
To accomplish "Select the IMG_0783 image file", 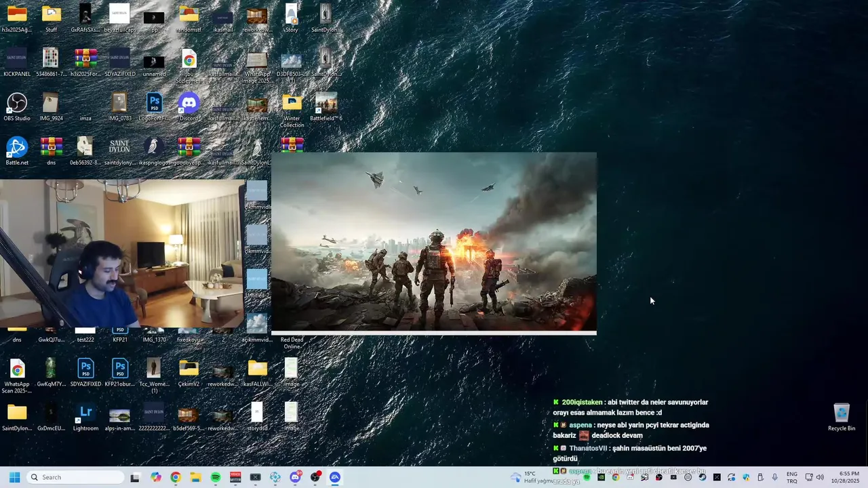I will [x=120, y=107].
